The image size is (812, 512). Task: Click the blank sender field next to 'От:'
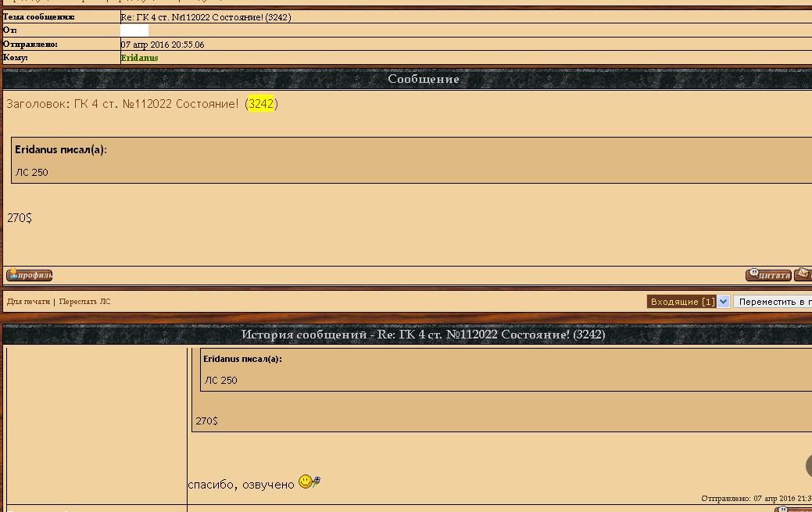click(x=134, y=30)
